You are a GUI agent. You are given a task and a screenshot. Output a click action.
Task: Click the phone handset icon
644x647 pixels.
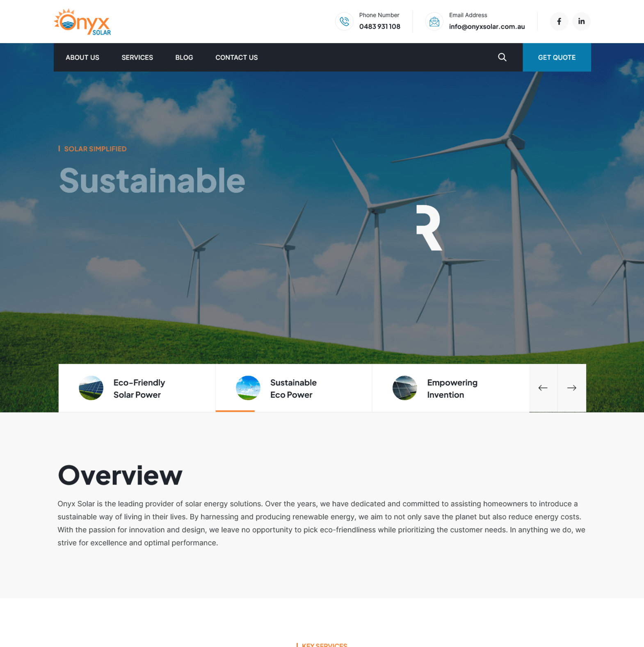tap(344, 21)
